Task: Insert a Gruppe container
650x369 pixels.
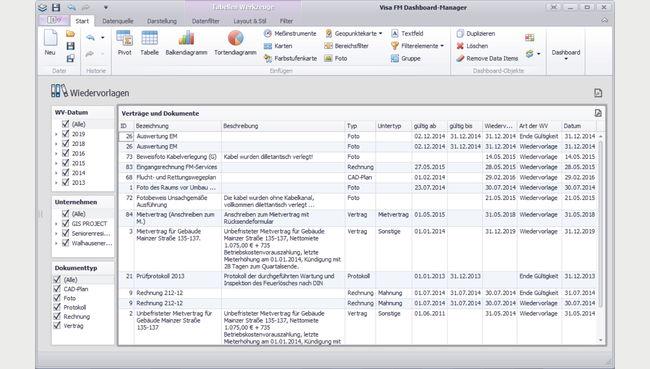Action: (x=406, y=58)
